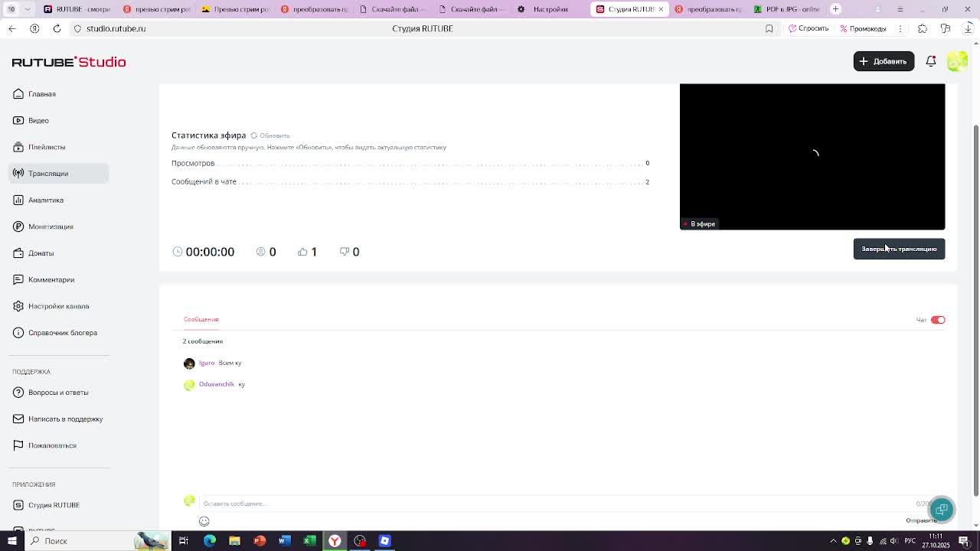The height and width of the screenshot is (551, 980).
Task: Open File Explorer from the taskbar
Action: [x=234, y=541]
